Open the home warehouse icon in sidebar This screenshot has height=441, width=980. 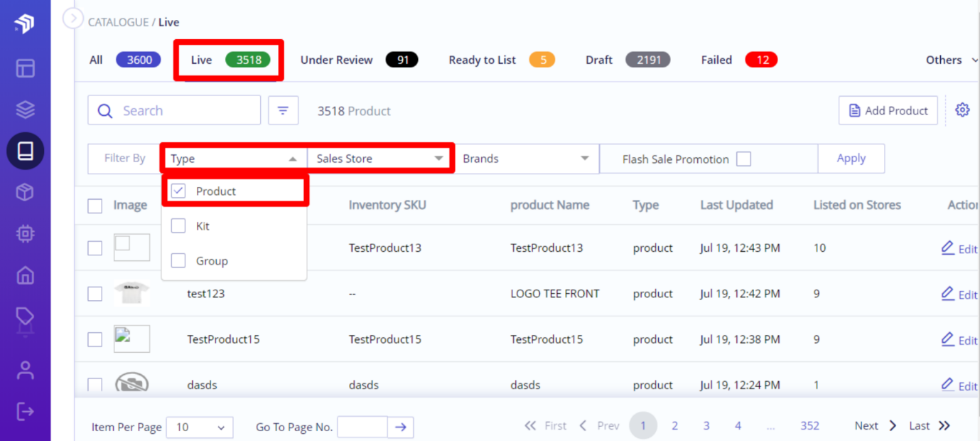25,275
